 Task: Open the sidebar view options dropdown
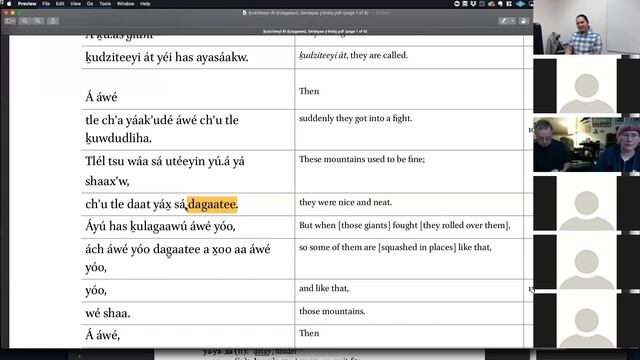pos(10,21)
